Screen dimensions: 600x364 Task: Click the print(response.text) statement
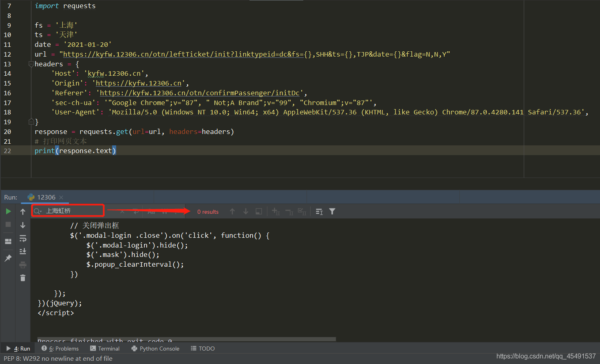[x=75, y=151]
